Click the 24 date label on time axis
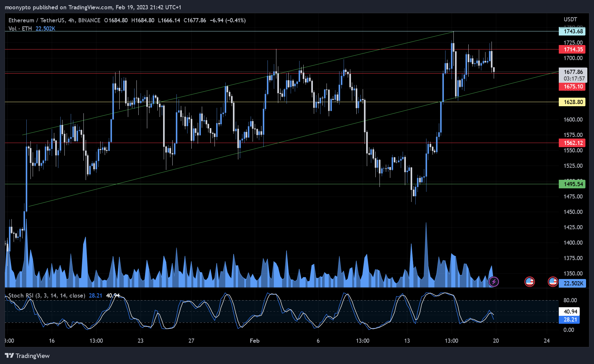This screenshot has height=364, width=594. (547, 341)
